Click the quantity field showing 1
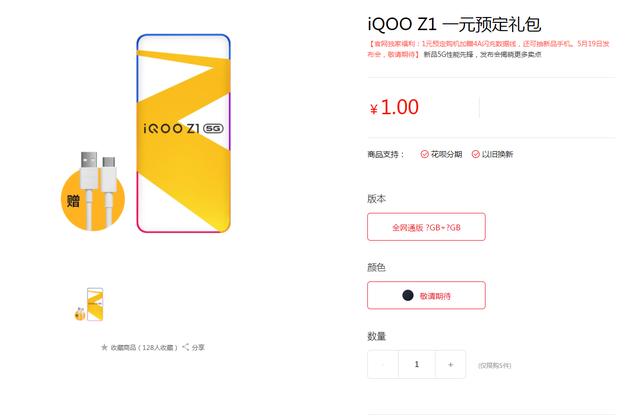640x419 pixels. pos(417,364)
